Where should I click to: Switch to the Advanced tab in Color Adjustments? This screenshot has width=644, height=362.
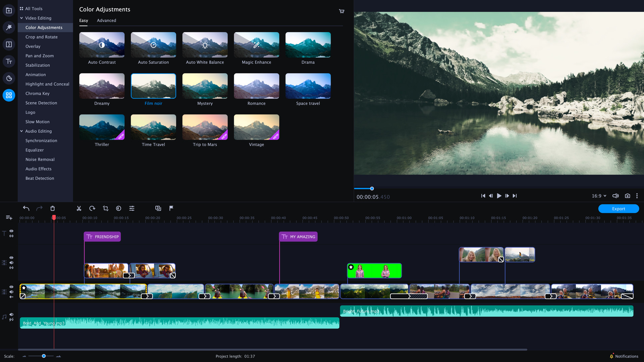(106, 20)
